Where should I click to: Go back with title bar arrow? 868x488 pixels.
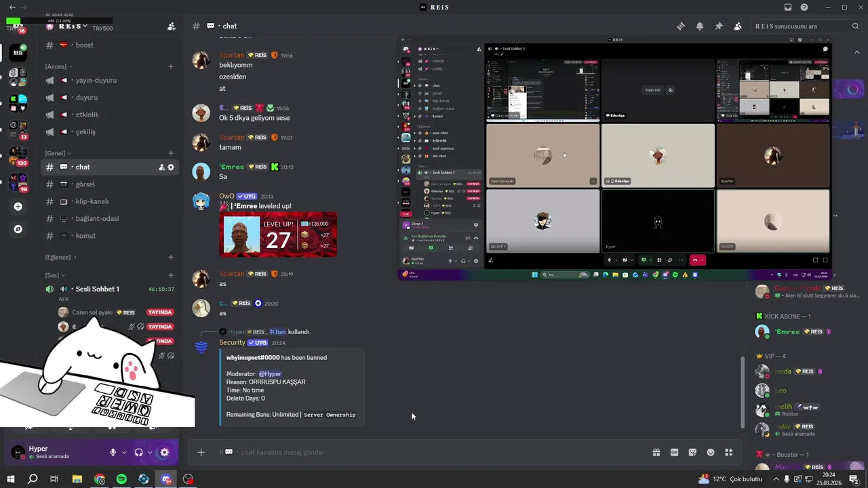pos(12,7)
